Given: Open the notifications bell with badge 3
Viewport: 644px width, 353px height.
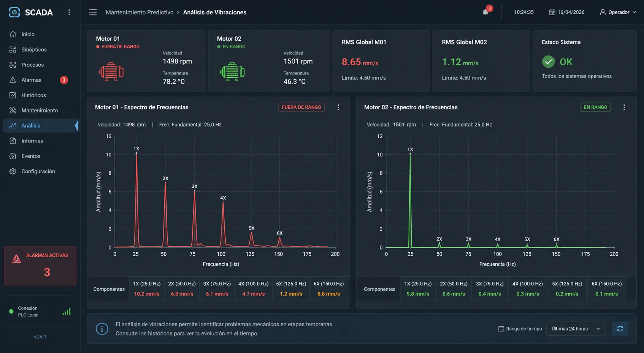Looking at the screenshot, I should [x=486, y=11].
